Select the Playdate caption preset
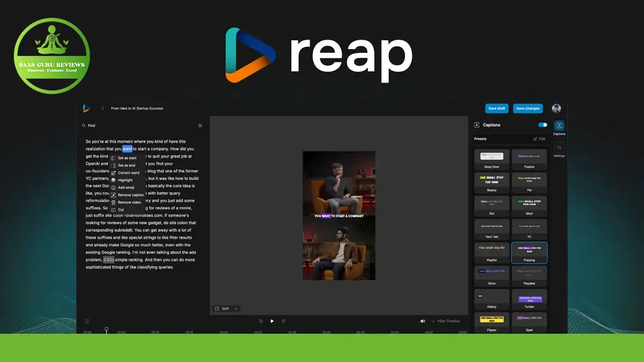This screenshot has height=362, width=644. [x=529, y=277]
